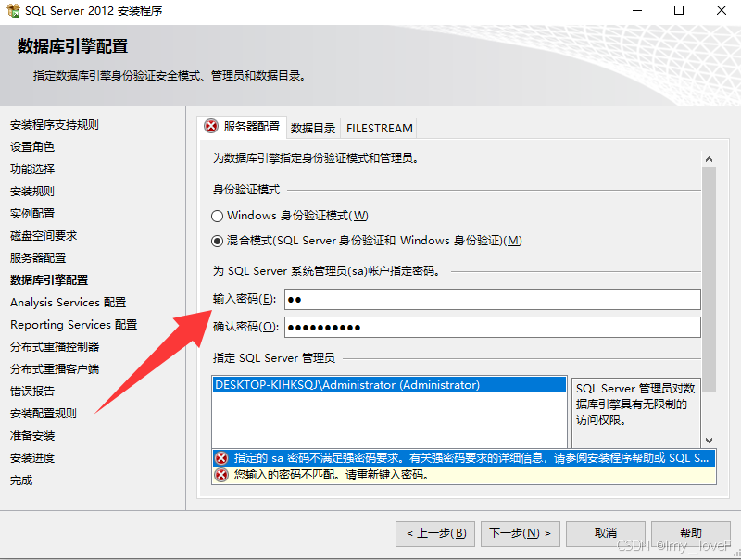Click the 取消 button
741x560 pixels.
point(606,533)
